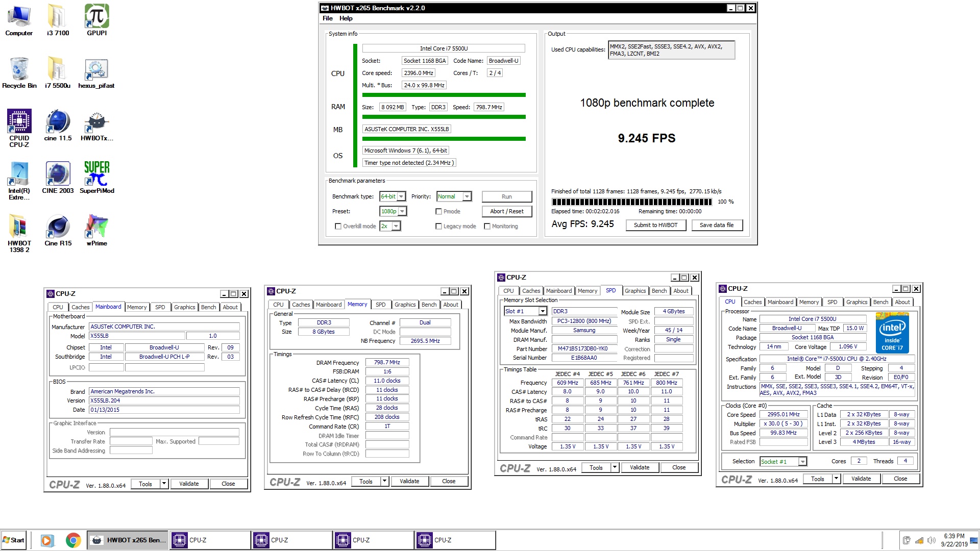Viewport: 980px width, 551px height.
Task: Click the Start button on taskbar
Action: pyautogui.click(x=14, y=540)
